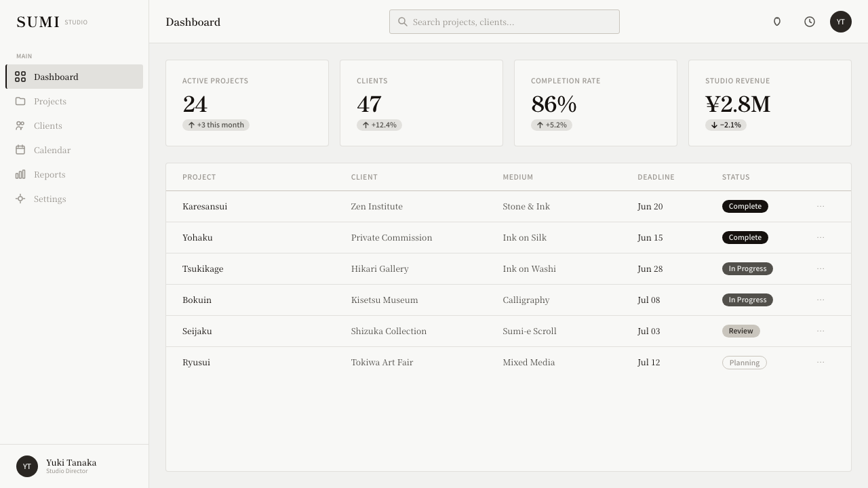Click the In Progress status on Bokuin row
Viewport: 868px width, 488px height.
point(747,300)
